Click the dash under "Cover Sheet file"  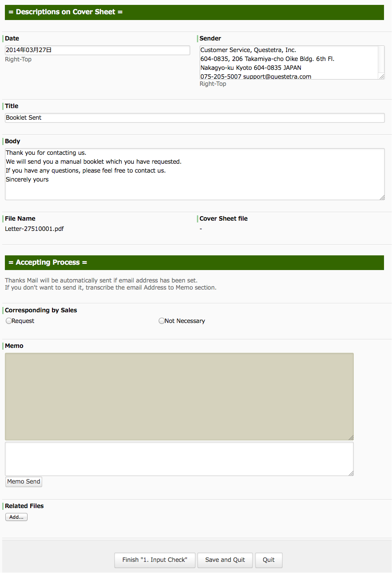pos(200,229)
